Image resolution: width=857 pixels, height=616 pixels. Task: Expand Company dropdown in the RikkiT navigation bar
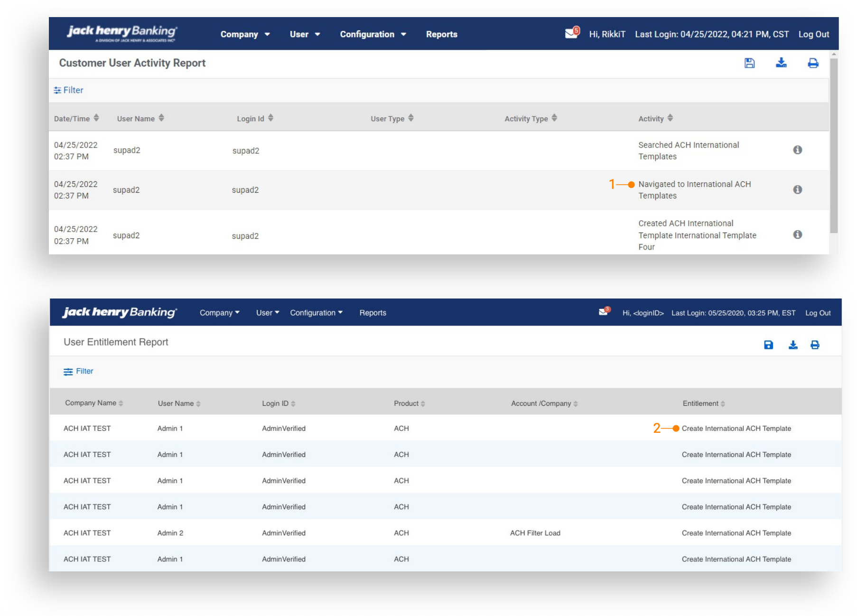[x=245, y=34]
